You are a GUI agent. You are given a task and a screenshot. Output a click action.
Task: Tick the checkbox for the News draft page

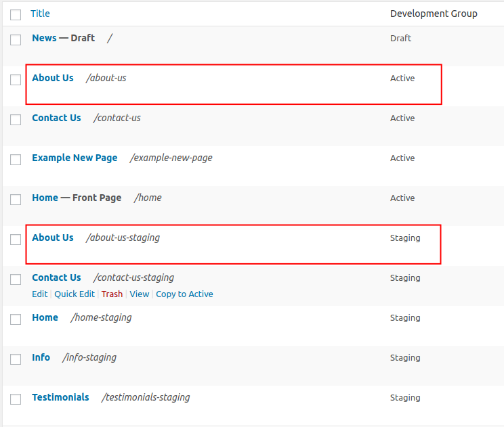pos(16,40)
